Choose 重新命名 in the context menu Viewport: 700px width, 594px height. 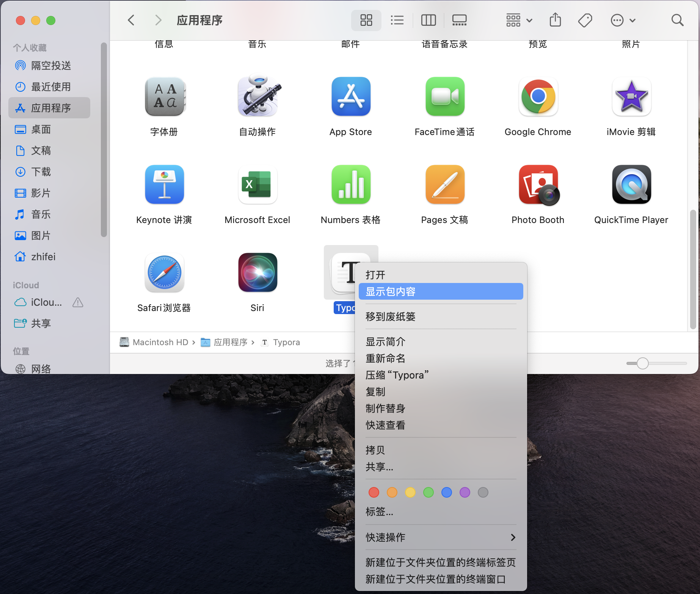pyautogui.click(x=441, y=358)
